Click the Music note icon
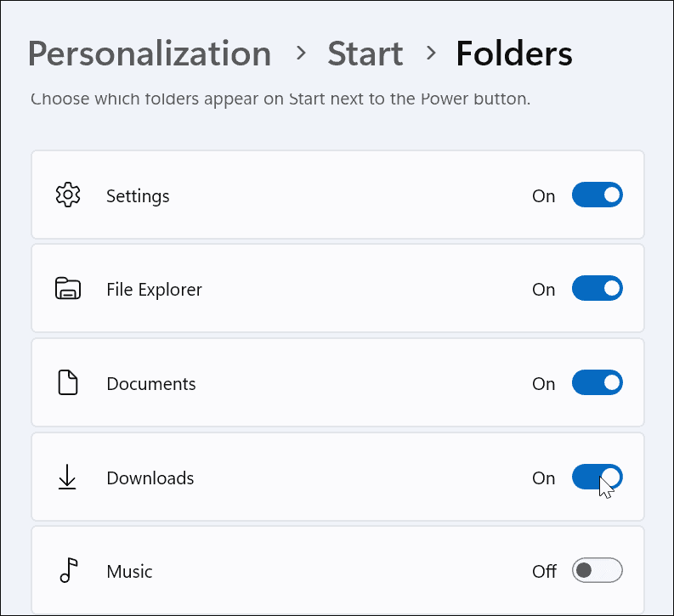The width and height of the screenshot is (674, 616). pos(67,572)
